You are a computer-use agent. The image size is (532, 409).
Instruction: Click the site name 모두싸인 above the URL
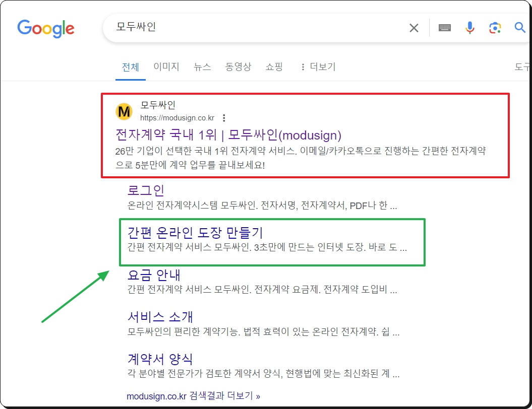[158, 105]
